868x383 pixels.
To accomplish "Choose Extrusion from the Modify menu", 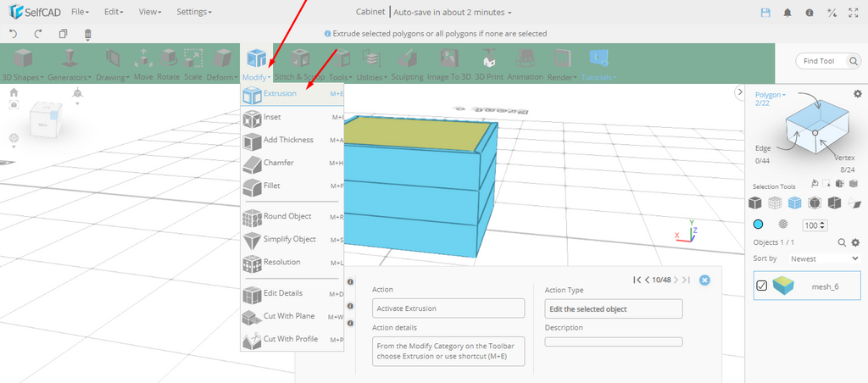I will click(280, 94).
